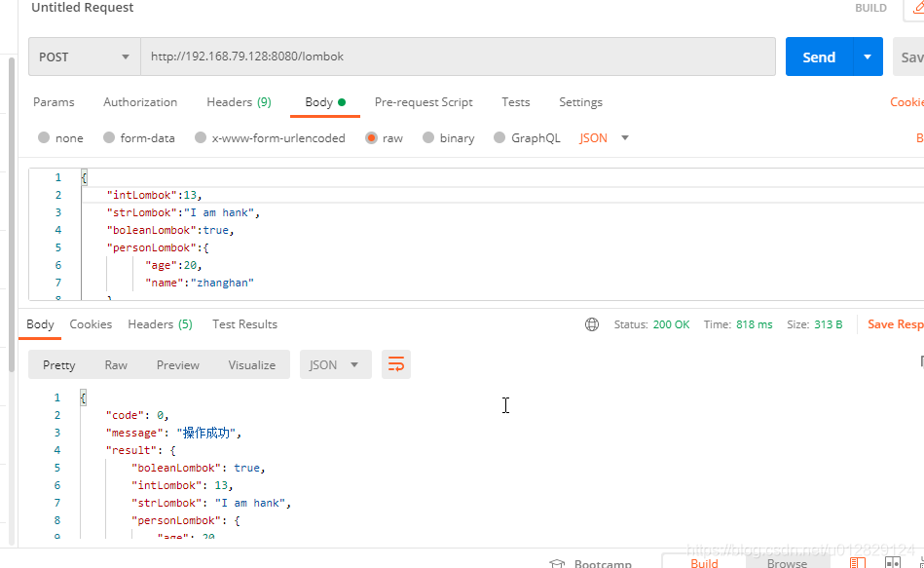Click the Save button beside Send
Viewport: 924px width, 568px height.
tap(908, 57)
